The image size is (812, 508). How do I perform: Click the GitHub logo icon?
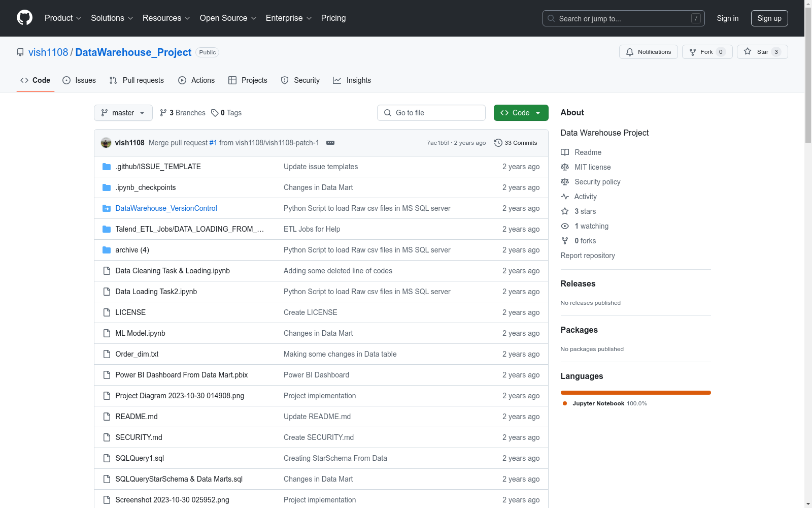[x=24, y=18]
